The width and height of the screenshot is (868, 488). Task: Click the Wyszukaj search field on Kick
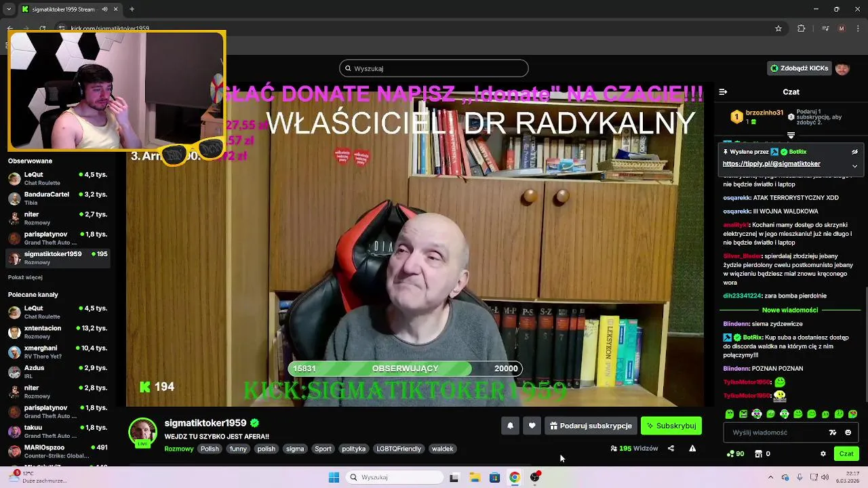tap(434, 68)
